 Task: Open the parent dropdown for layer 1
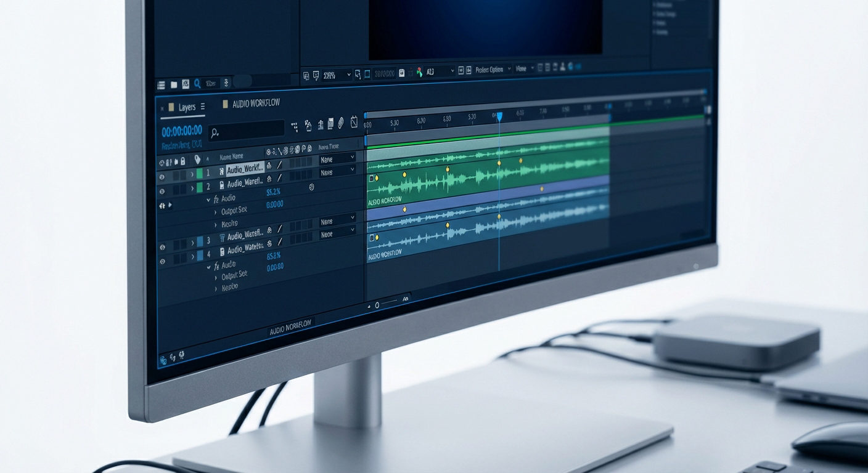[x=337, y=159]
